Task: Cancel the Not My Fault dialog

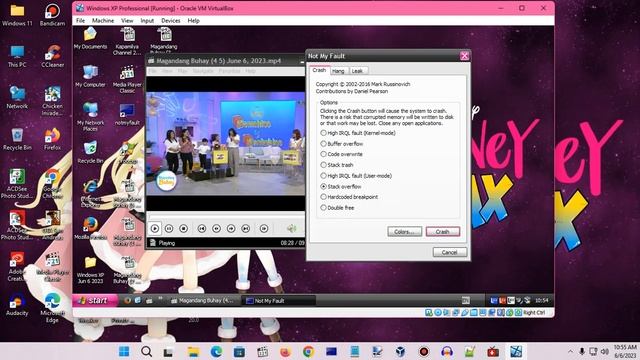Action: click(x=449, y=252)
